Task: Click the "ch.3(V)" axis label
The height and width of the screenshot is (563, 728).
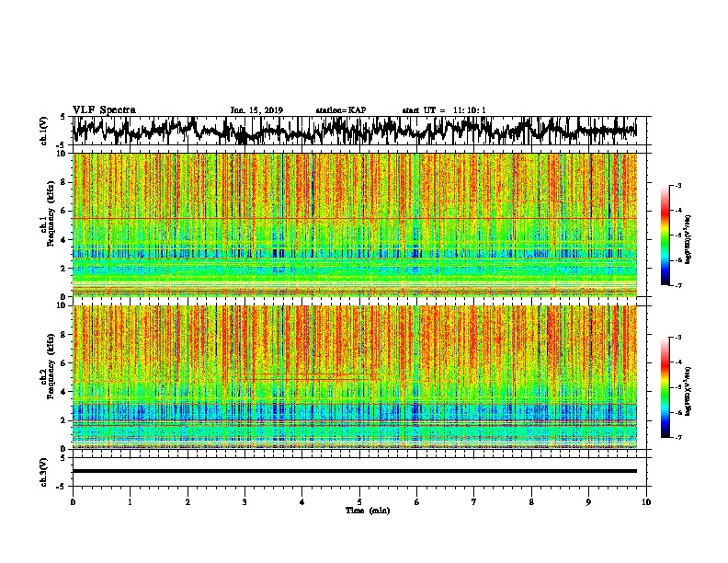Action: tap(44, 472)
